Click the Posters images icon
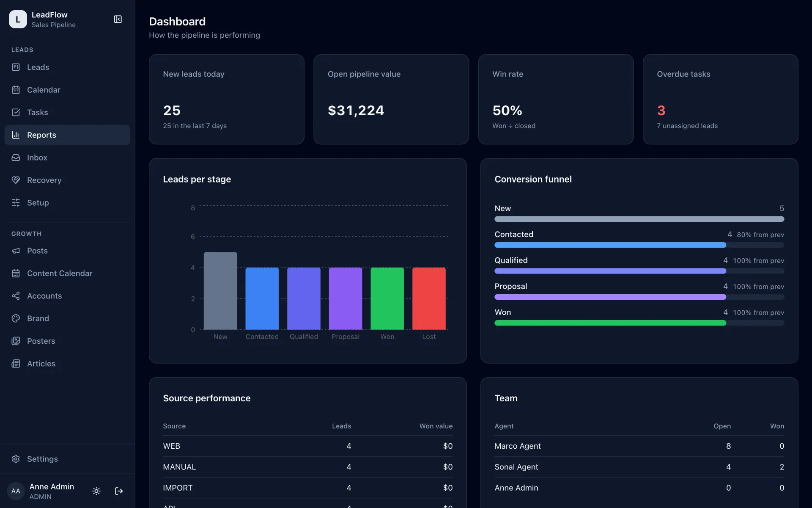The width and height of the screenshot is (812, 508). (16, 341)
